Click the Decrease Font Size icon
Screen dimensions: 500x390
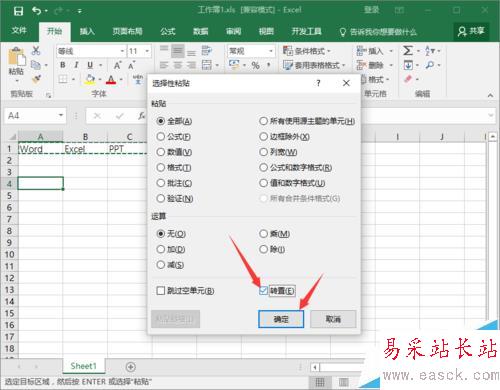point(132,65)
